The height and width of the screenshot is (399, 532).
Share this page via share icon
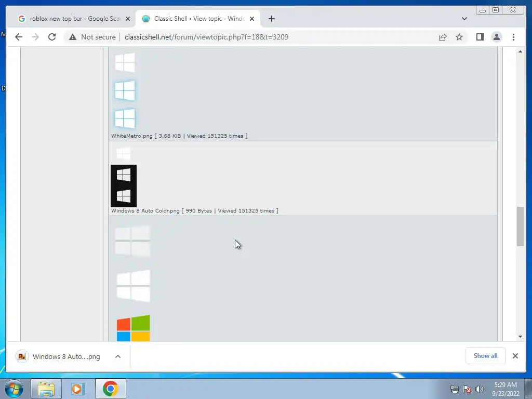443,37
